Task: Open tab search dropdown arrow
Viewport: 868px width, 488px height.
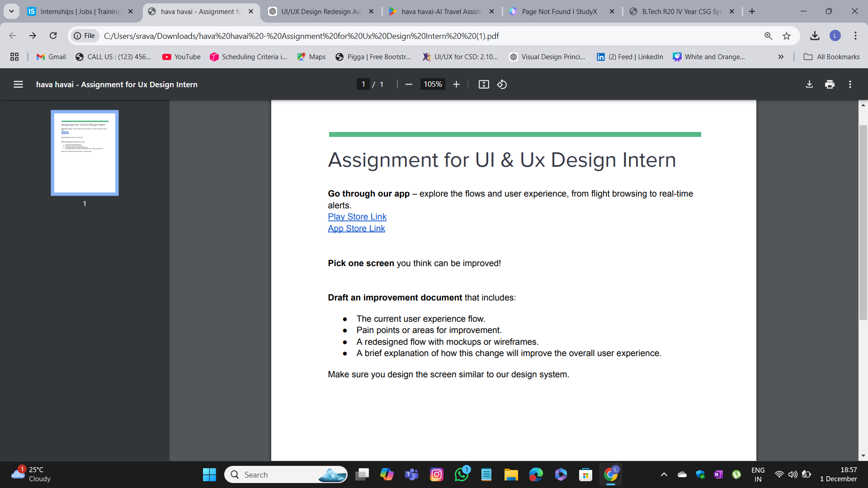Action: 11,11
